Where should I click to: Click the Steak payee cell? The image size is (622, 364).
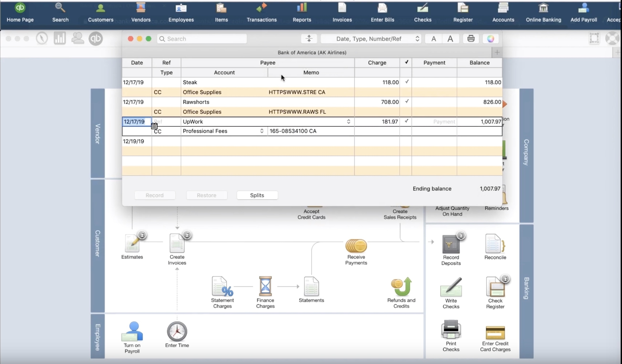[x=268, y=82]
